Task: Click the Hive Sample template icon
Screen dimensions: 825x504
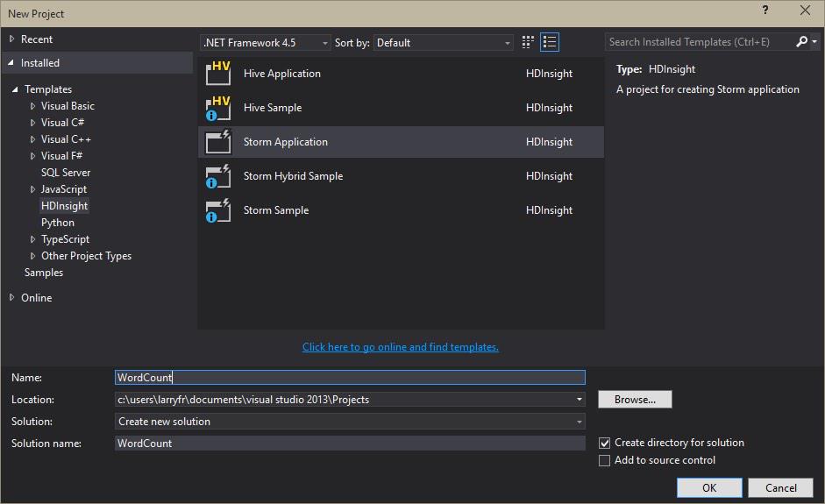Action: click(x=217, y=108)
